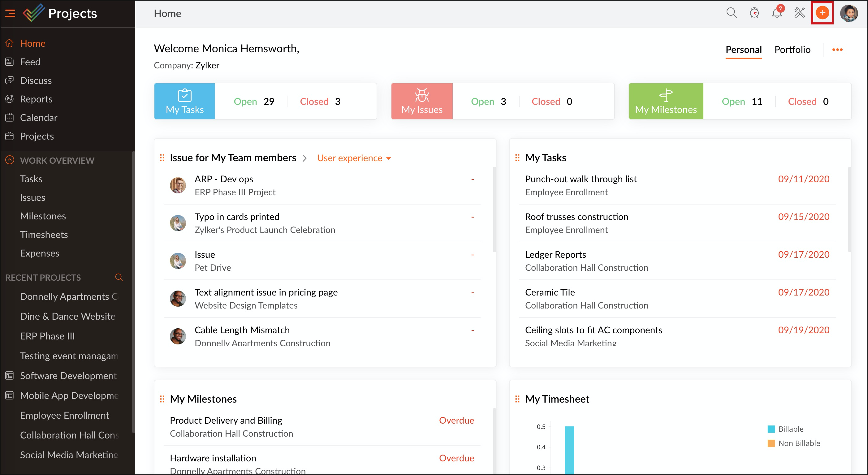Open Testing event management project
Screen dimensions: 868x475
coord(69,356)
